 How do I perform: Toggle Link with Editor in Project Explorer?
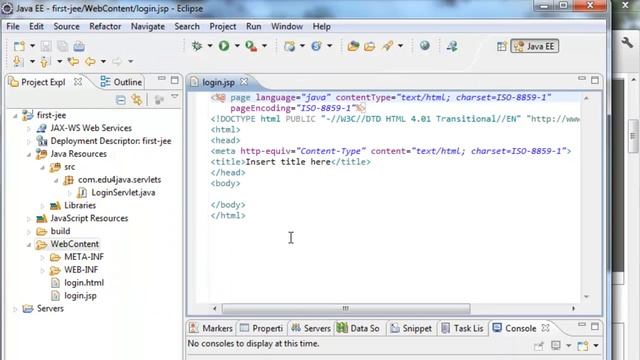coord(137,100)
